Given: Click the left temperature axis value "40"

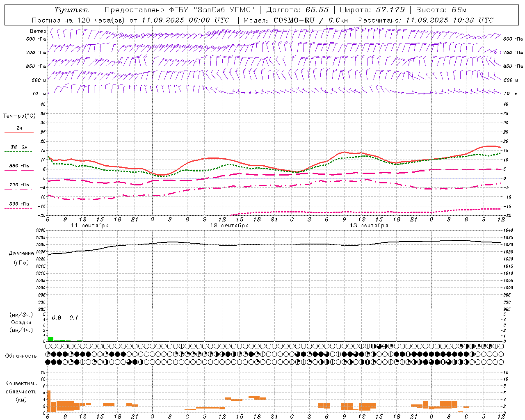Looking at the screenshot, I should point(43,104).
